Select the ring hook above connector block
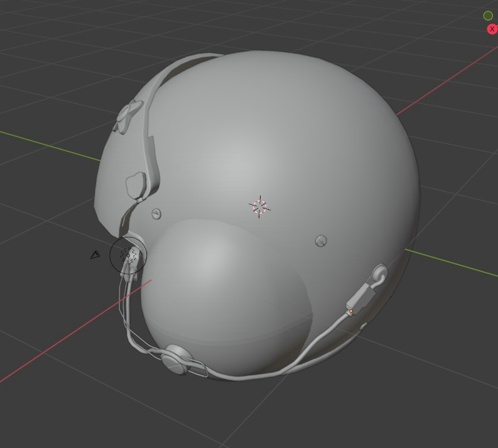Image resolution: width=498 pixels, height=448 pixels. click(x=380, y=273)
